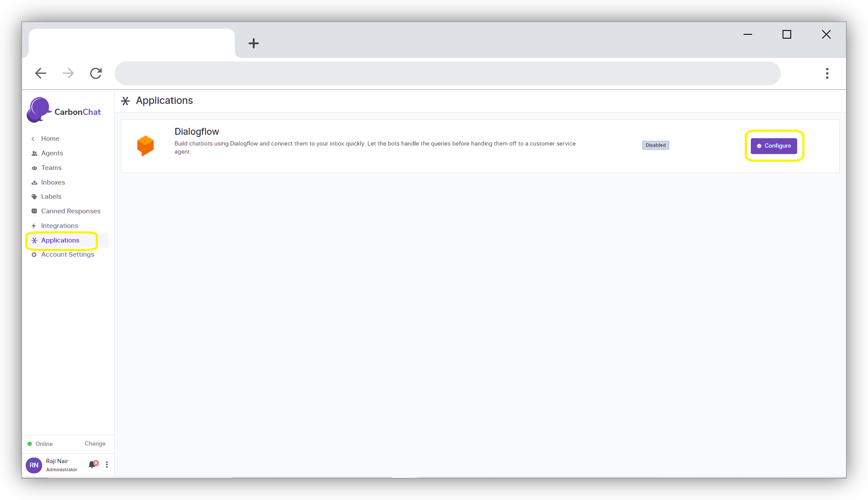Open user options kebab menu
868x500 pixels.
tap(107, 464)
